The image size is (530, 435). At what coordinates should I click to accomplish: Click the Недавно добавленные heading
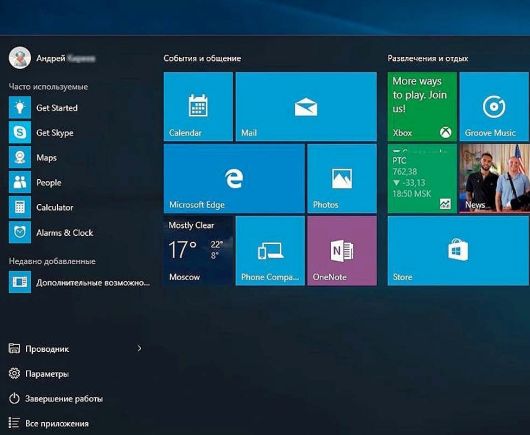52,261
